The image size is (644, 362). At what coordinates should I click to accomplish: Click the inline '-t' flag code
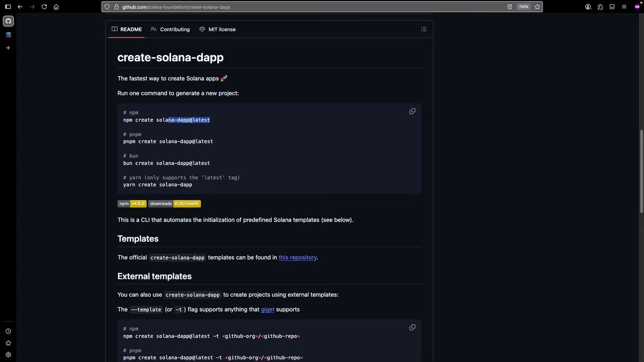click(x=179, y=310)
